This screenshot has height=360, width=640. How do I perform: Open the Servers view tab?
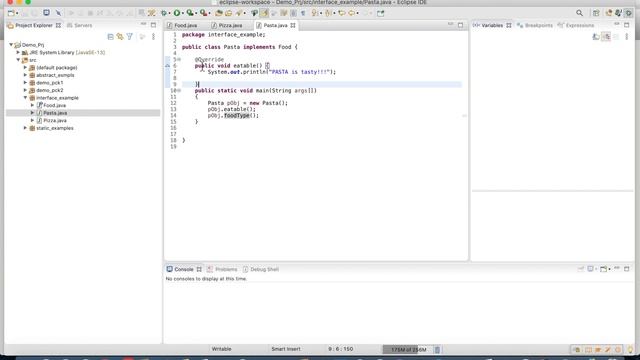point(80,25)
